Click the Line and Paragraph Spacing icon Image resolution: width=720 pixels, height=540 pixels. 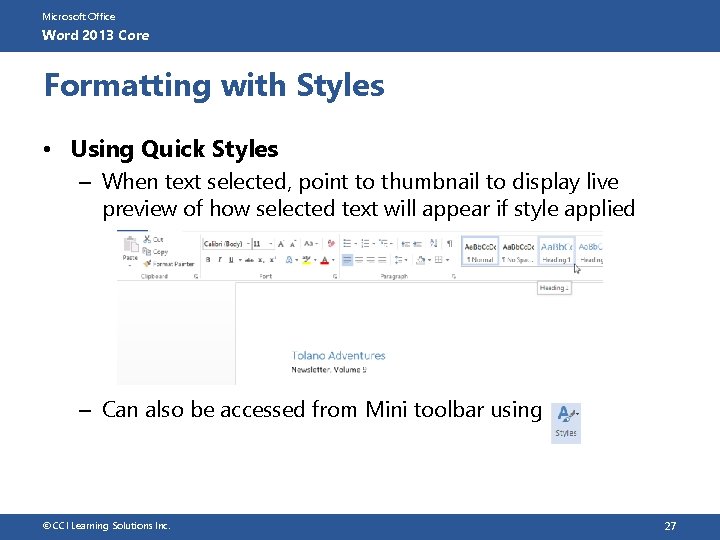399,260
